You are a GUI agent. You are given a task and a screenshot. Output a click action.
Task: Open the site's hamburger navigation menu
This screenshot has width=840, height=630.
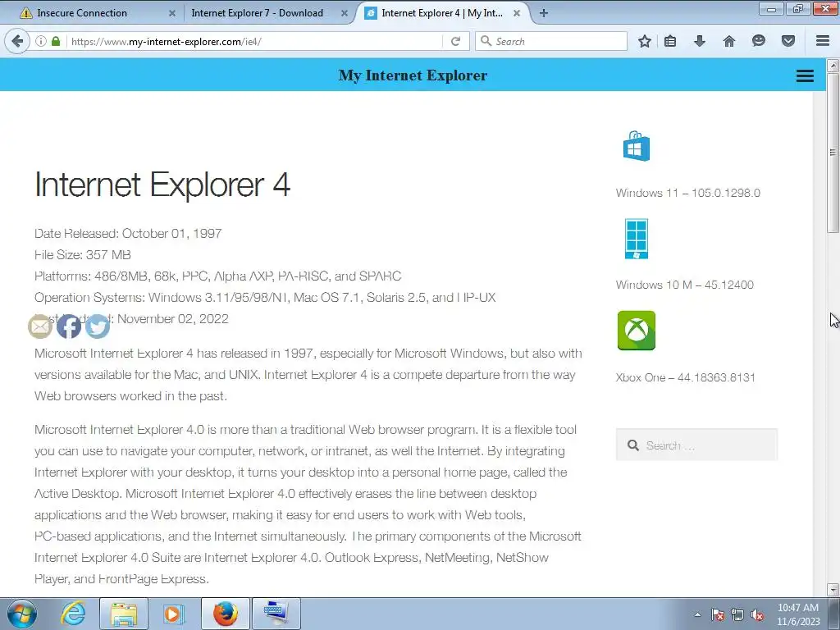pyautogui.click(x=805, y=75)
